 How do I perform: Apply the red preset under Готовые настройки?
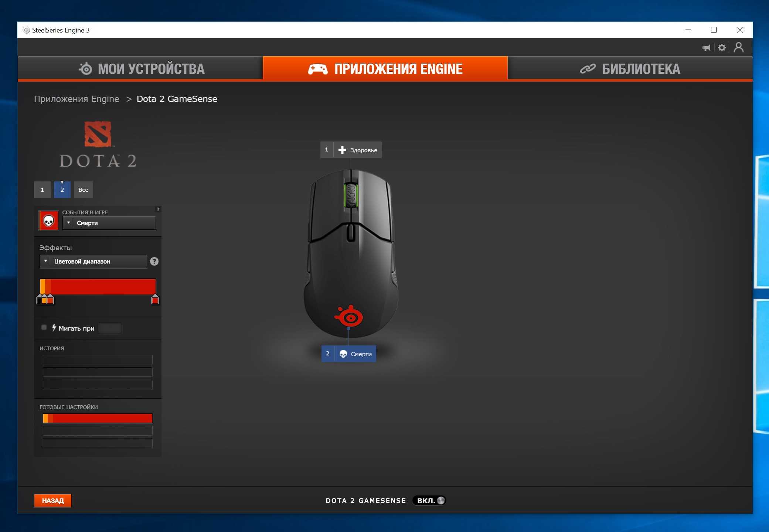coord(98,418)
